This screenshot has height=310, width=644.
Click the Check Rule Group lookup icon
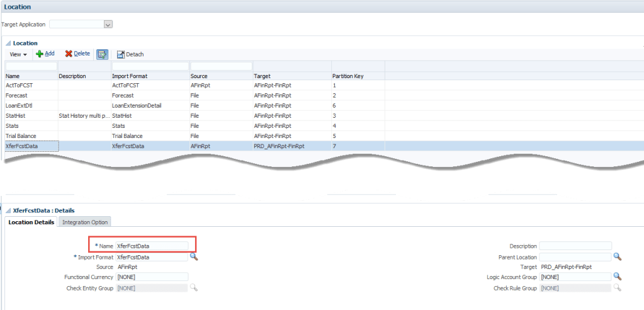point(618,287)
